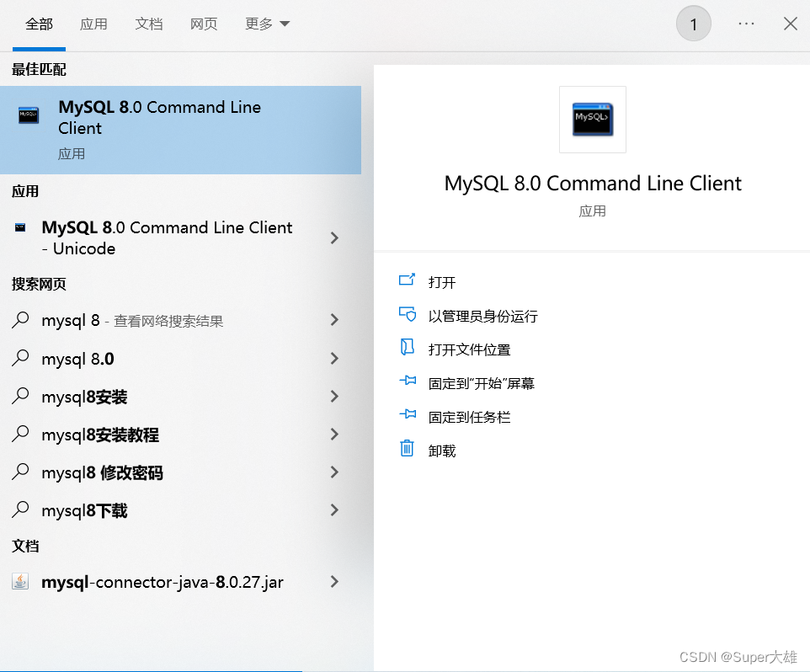Viewport: 810px width, 672px height.
Task: Switch to the 文档 tab
Action: (149, 24)
